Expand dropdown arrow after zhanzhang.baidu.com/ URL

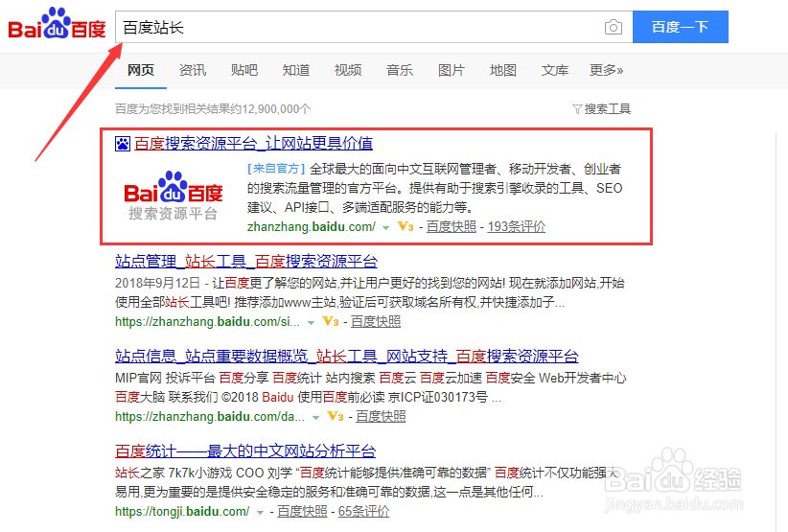pos(385,227)
